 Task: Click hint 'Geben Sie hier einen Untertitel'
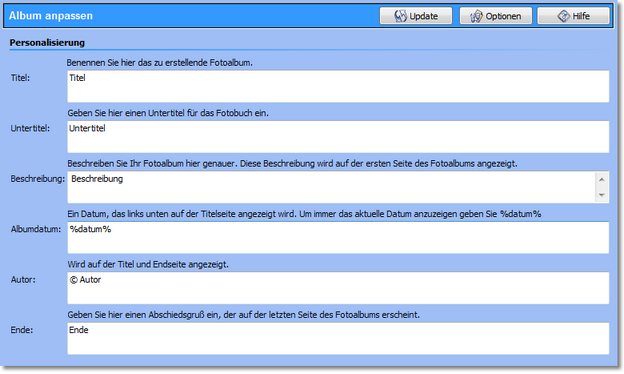(x=168, y=113)
